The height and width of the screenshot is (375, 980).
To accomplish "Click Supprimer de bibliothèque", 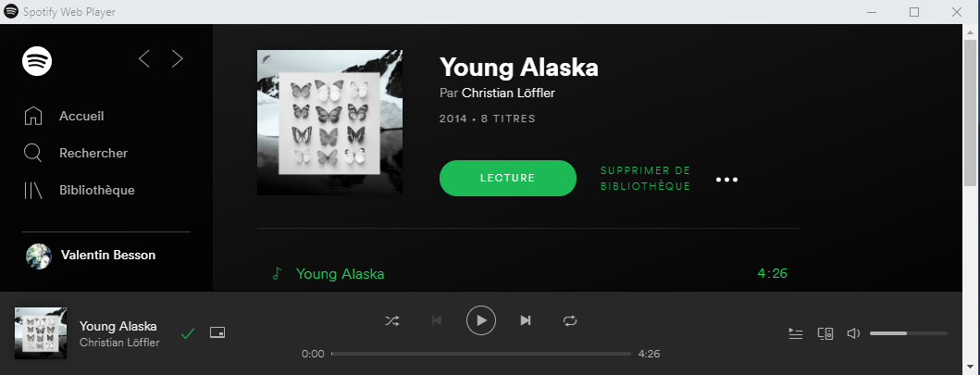I will (645, 179).
